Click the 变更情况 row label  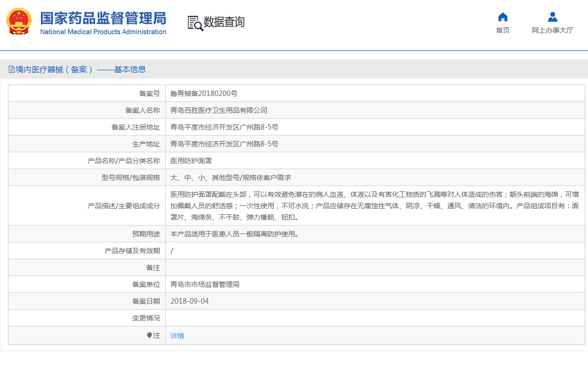click(146, 318)
